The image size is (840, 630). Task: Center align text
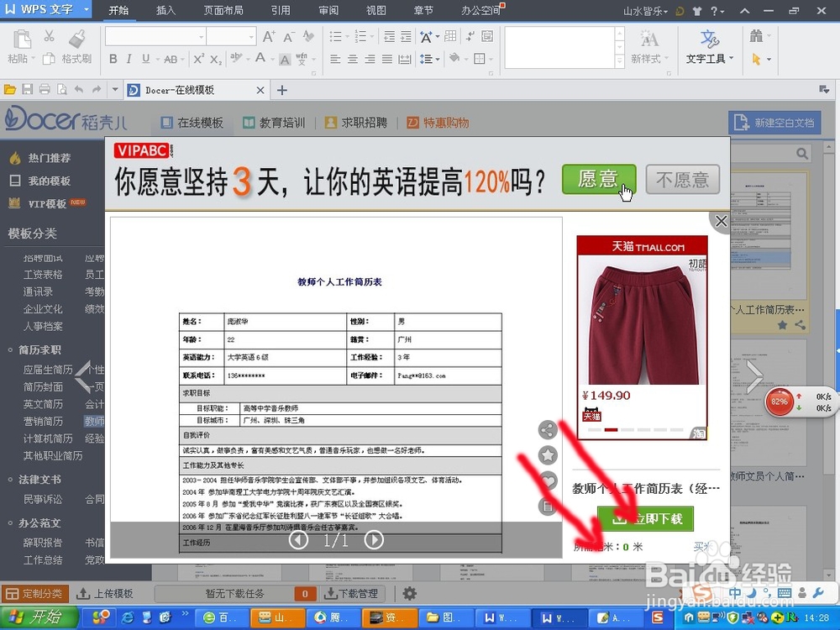(x=353, y=59)
